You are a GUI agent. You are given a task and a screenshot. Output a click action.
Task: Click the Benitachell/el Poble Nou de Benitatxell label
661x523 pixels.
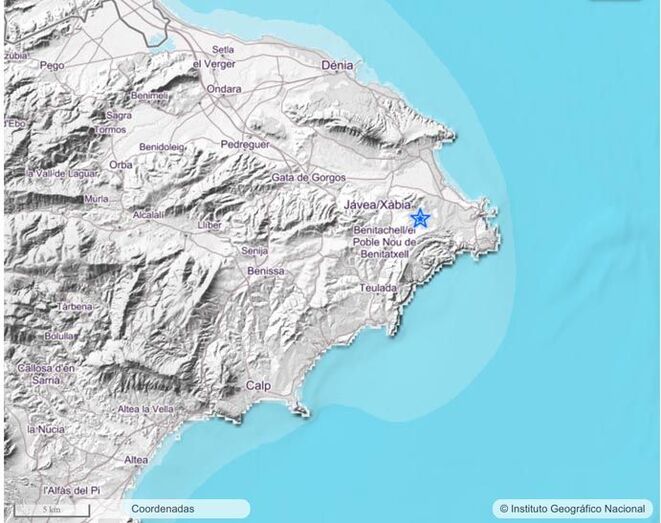pos(384,242)
